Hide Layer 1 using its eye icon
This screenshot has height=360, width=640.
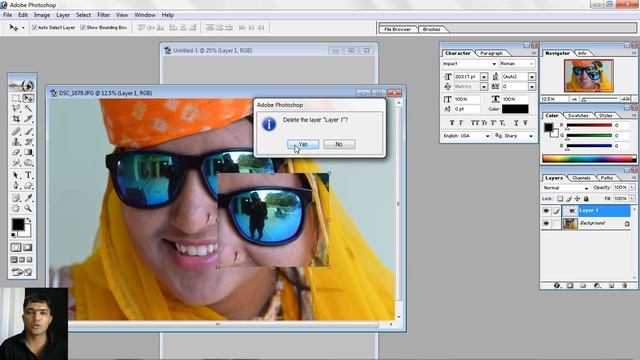pyautogui.click(x=546, y=211)
